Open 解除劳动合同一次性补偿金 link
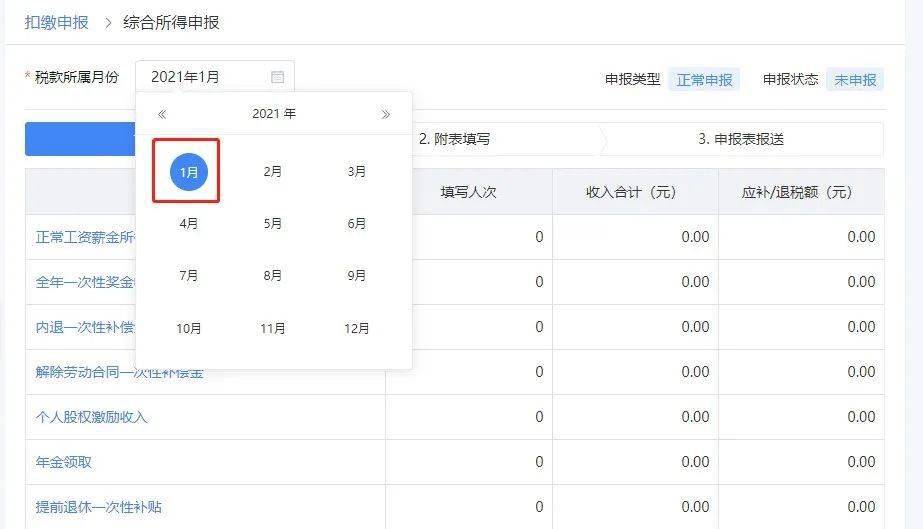The width and height of the screenshot is (923, 529). pyautogui.click(x=119, y=372)
